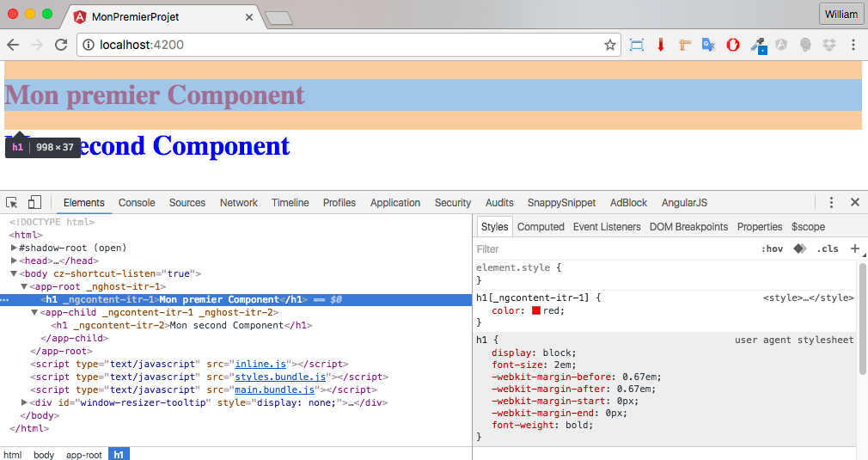Click the Opera-style red O extension icon

[733, 45]
